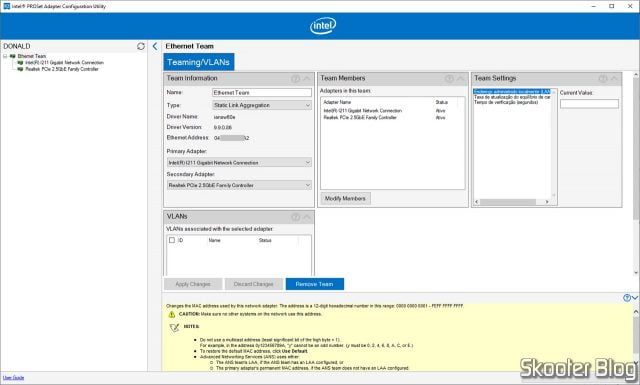Click the Intel I211 adapter icon in tree
The width and height of the screenshot is (640, 385).
coord(20,63)
